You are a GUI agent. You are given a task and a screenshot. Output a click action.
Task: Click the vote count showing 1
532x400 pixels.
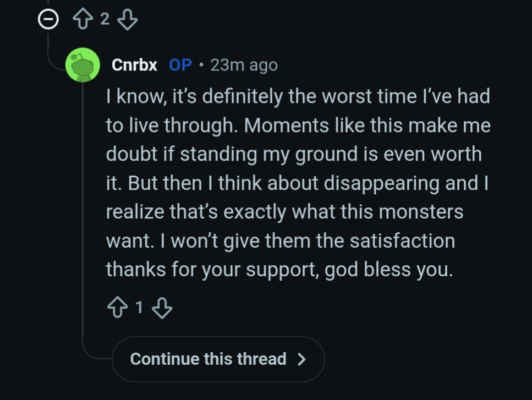[139, 308]
